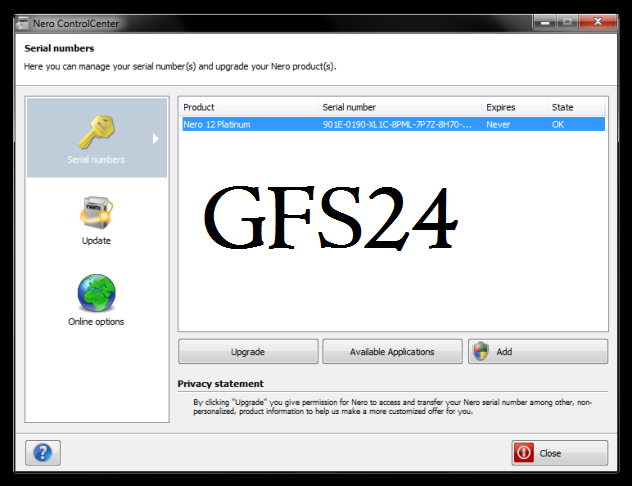Click the Upgrade button
This screenshot has height=486, width=632.
click(248, 352)
